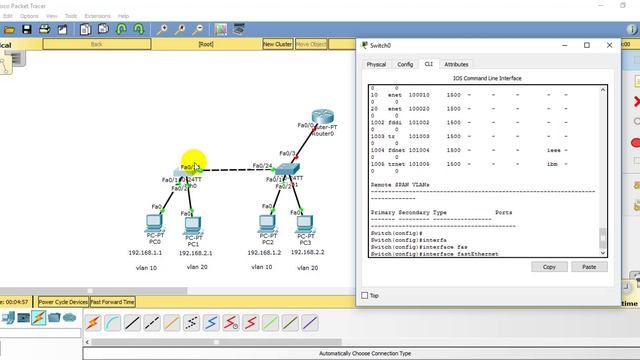Zoom out of the workspace
The height and width of the screenshot is (360, 640).
tap(198, 29)
